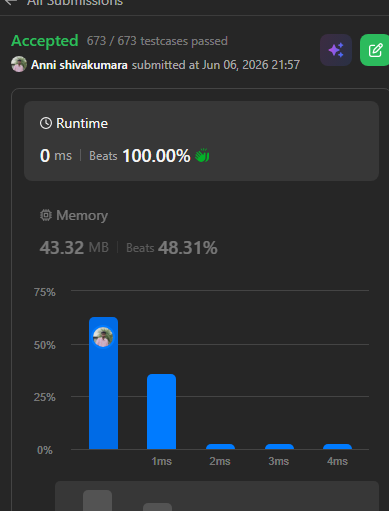Click the green edit note button
Viewport: 389px width, 511px height.
point(374,50)
